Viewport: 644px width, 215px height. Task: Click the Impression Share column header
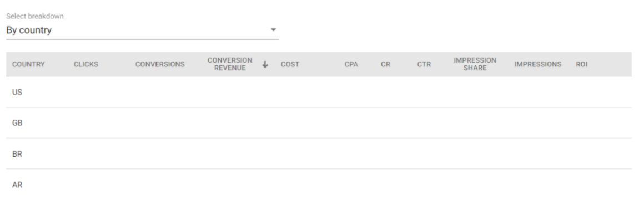coord(475,64)
